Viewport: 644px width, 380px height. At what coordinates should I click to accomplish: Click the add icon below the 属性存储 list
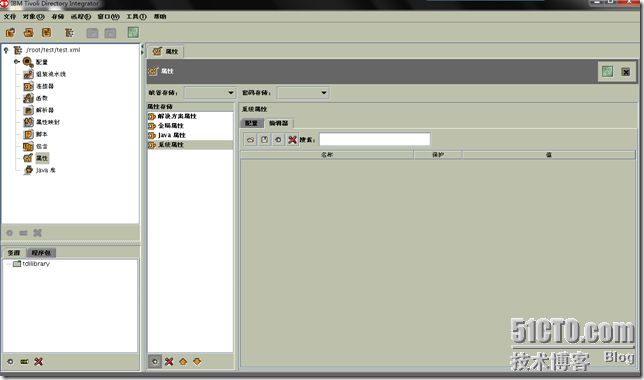(x=155, y=362)
